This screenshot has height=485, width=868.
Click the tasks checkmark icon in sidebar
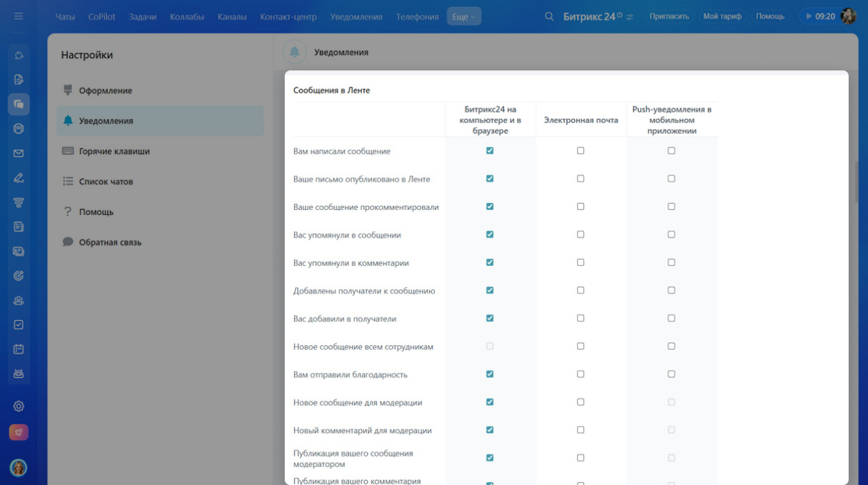pos(19,325)
